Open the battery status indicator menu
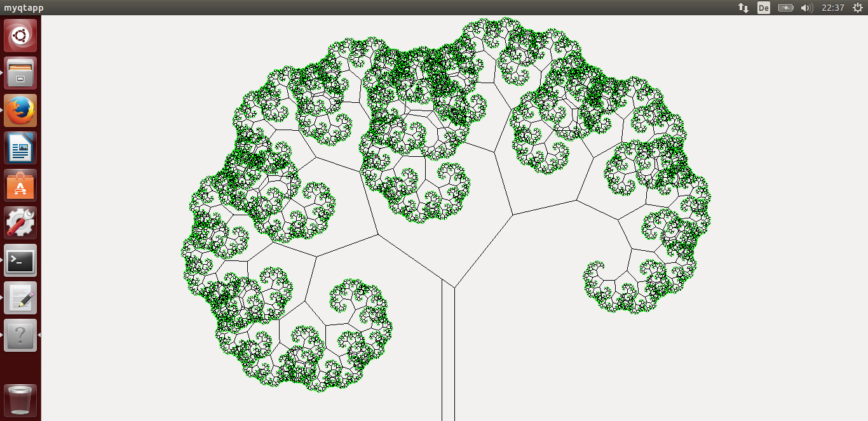This screenshot has width=868, height=421. (785, 8)
